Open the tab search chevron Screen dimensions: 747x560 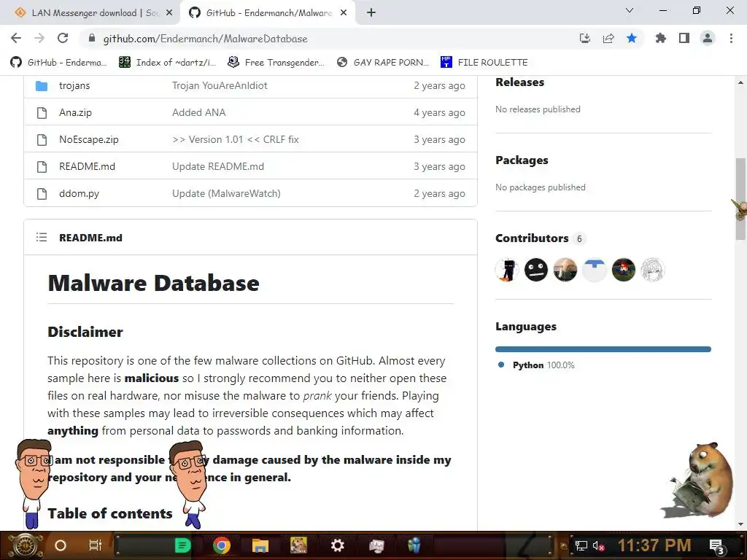click(630, 10)
